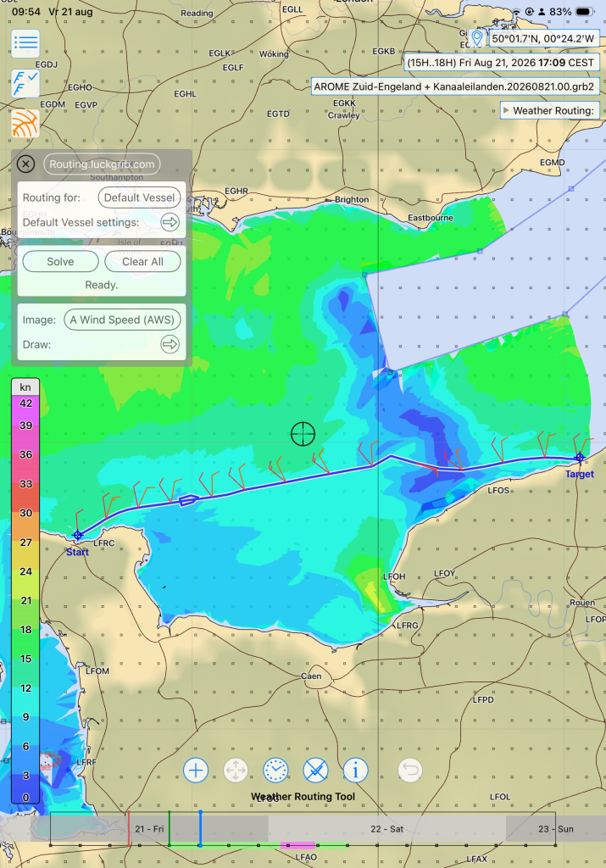The image size is (606, 868).
Task: Tap battery indicator in status bar
Action: coord(585,11)
